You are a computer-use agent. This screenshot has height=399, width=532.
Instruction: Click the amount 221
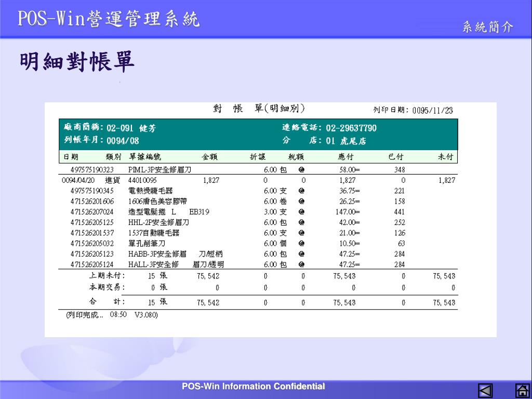[x=400, y=191]
